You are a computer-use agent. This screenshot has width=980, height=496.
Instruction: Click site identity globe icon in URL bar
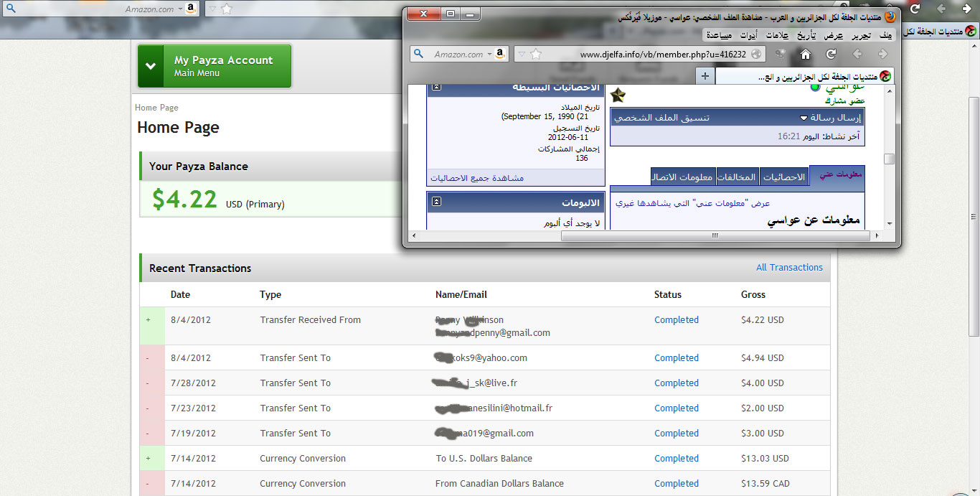(x=756, y=54)
